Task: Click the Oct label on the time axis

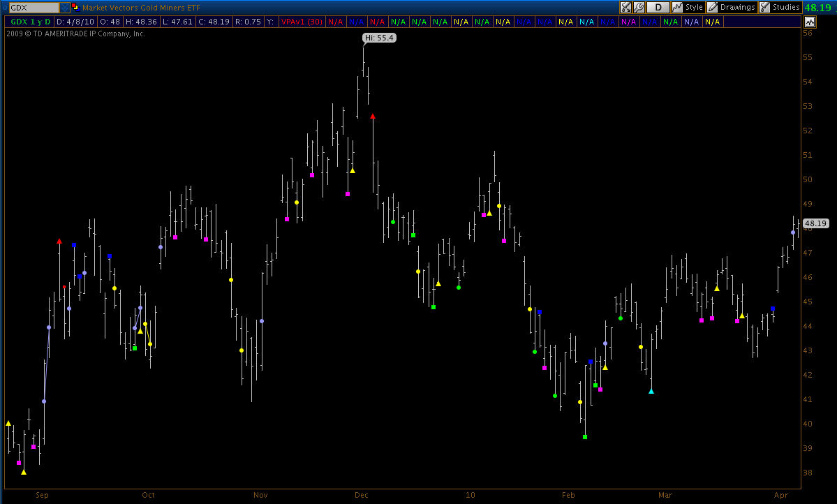Action: coord(148,495)
